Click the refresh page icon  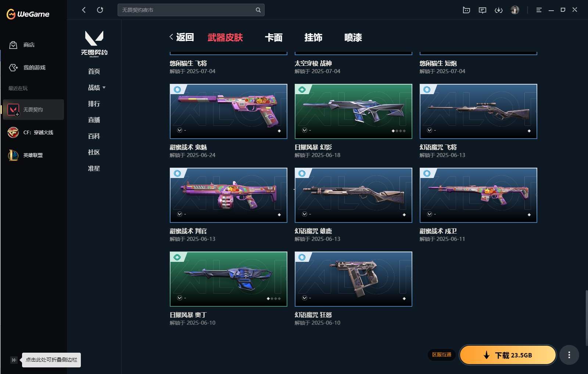100,10
